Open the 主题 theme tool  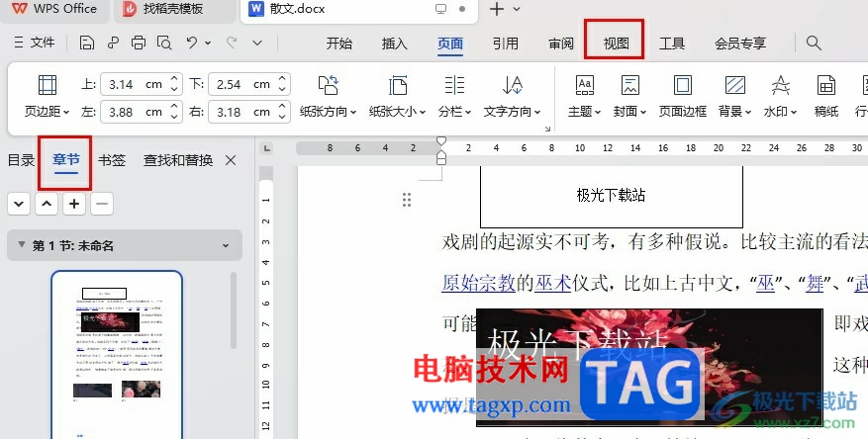coord(584,96)
